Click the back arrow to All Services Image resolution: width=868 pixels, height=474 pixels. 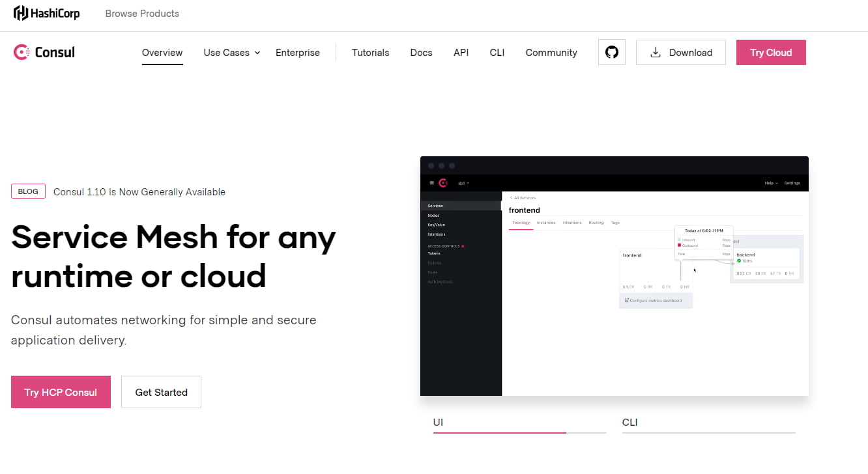[511, 197]
